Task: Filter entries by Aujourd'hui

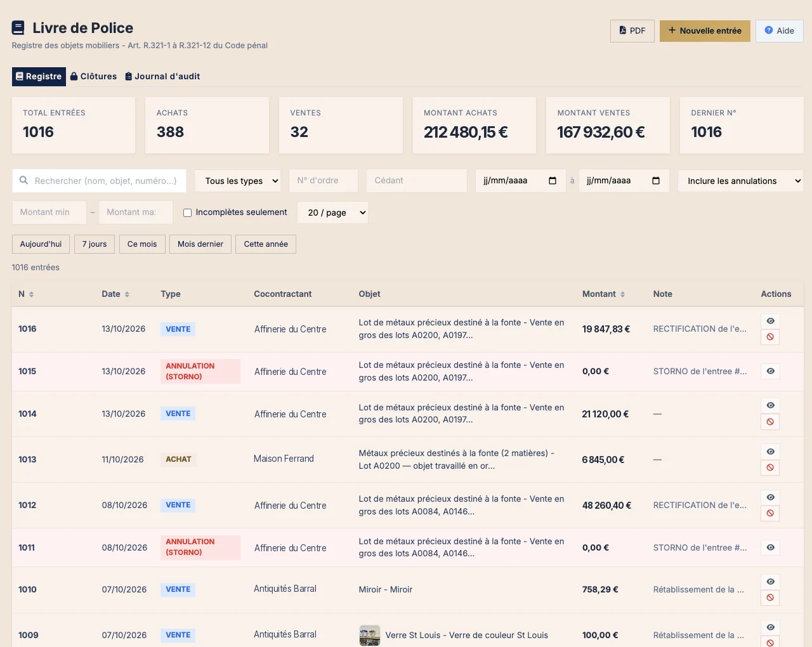Action: pyautogui.click(x=41, y=244)
